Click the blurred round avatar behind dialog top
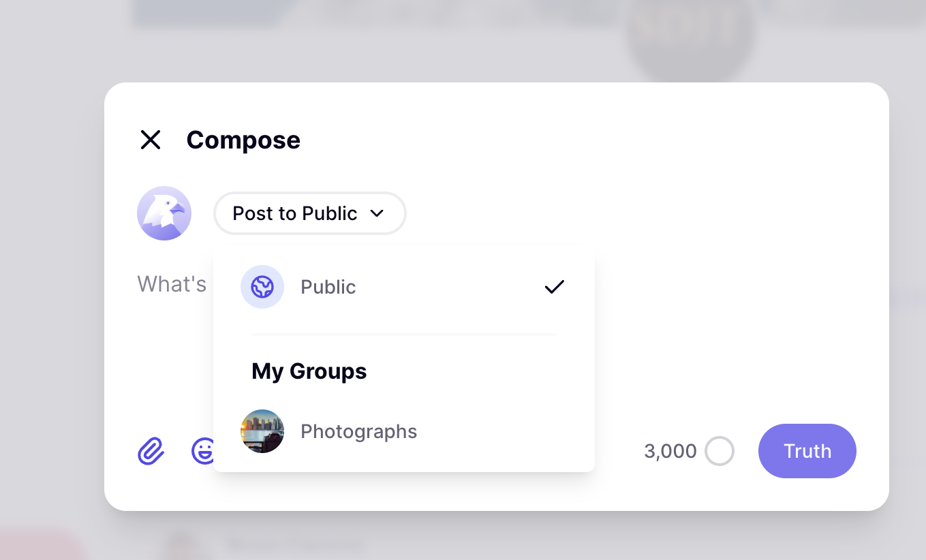 [x=690, y=34]
